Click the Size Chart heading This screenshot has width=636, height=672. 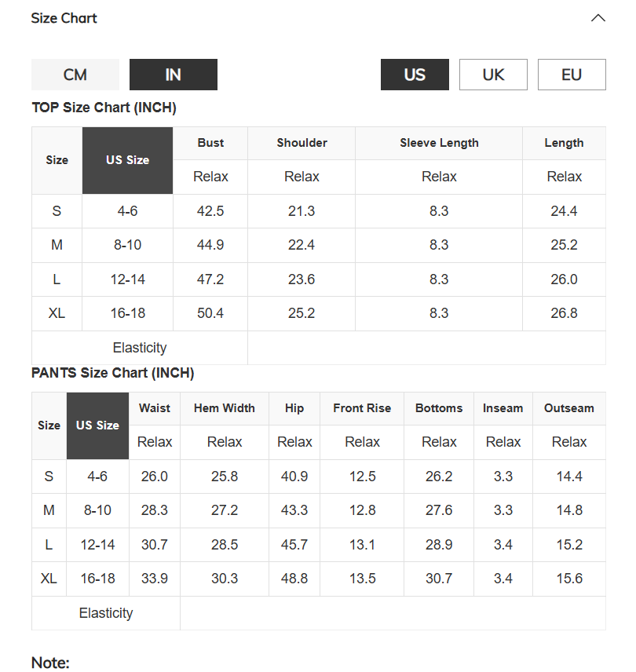click(64, 18)
